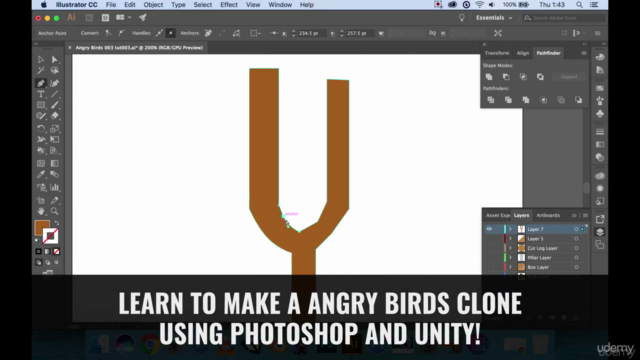Expand Cut Log Layer disclosure arrow
Viewport: 640px width, 360px height.
510,248
